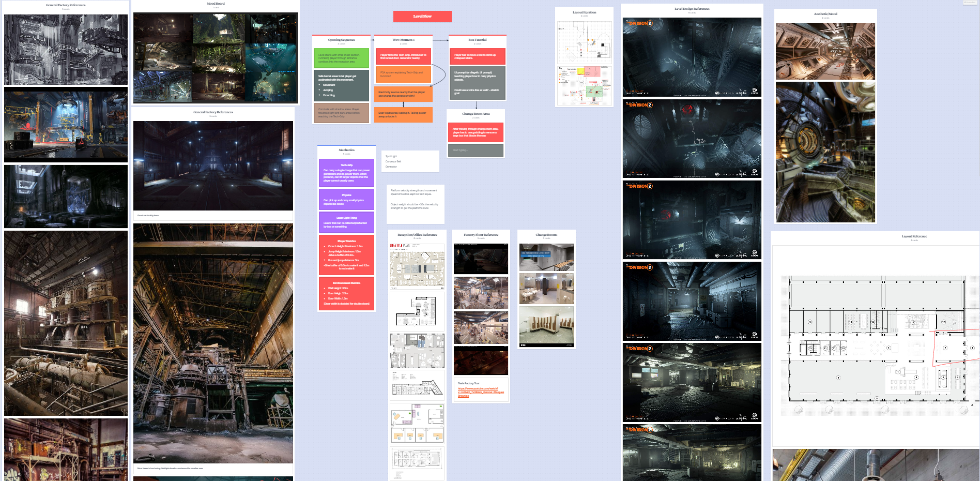Click the Change Room Area column title
The image size is (980, 481).
(476, 114)
